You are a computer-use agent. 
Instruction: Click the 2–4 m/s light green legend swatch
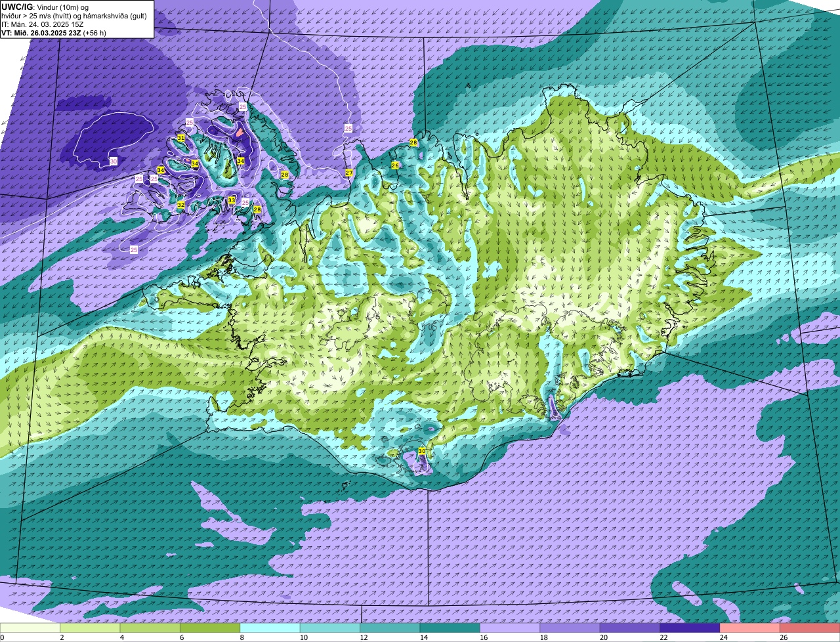[90, 628]
